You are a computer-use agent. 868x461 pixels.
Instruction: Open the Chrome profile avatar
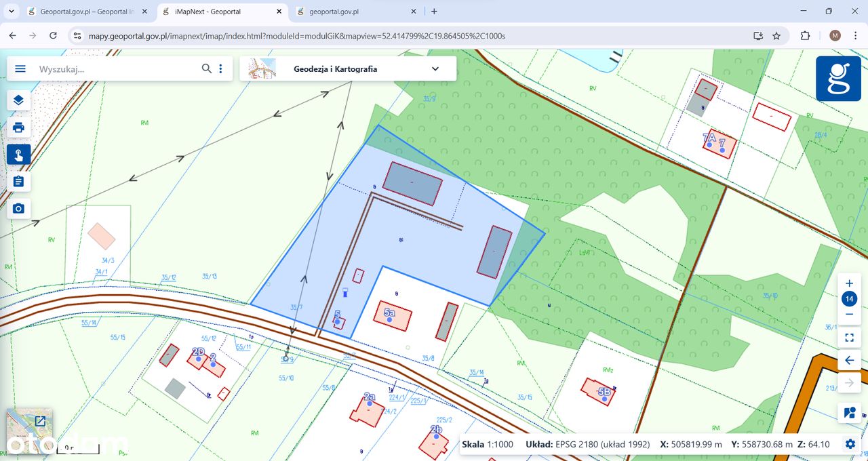click(835, 35)
